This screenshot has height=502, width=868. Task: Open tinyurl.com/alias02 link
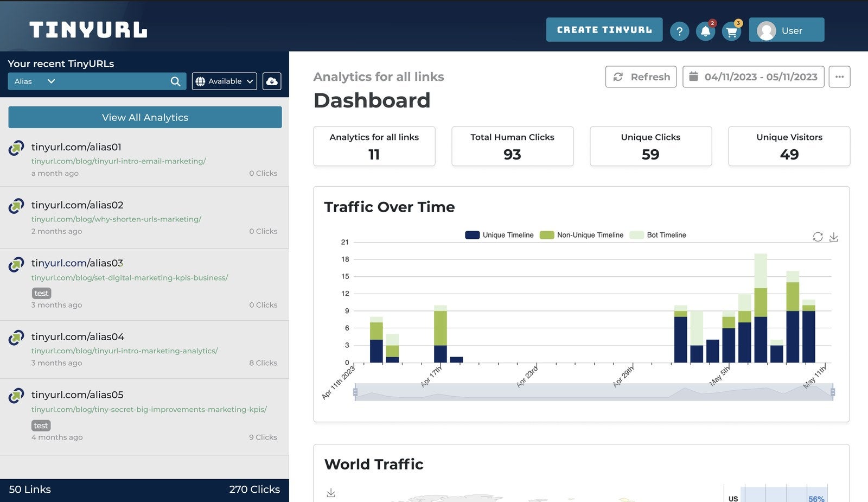[x=78, y=205]
